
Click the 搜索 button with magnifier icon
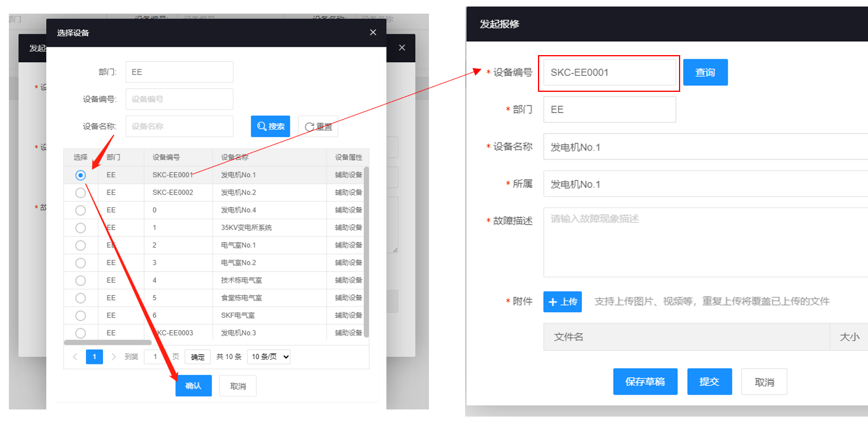[x=271, y=126]
